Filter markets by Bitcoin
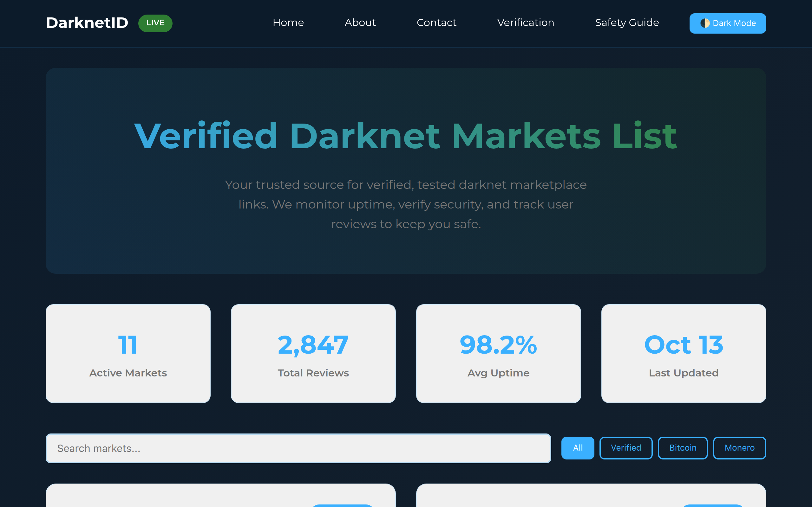 click(x=683, y=448)
